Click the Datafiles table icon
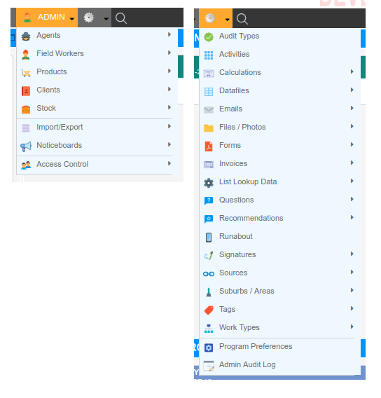 point(209,91)
